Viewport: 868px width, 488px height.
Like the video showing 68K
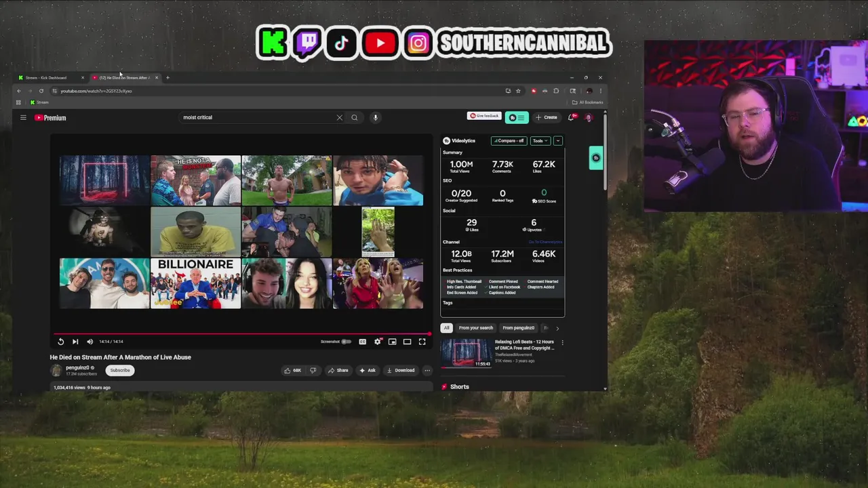(292, 370)
